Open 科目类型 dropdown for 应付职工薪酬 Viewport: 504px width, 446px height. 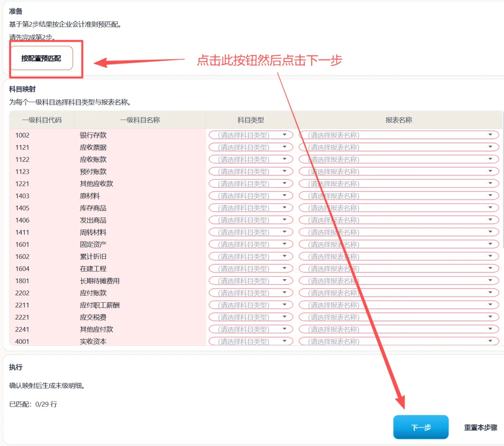(251, 305)
